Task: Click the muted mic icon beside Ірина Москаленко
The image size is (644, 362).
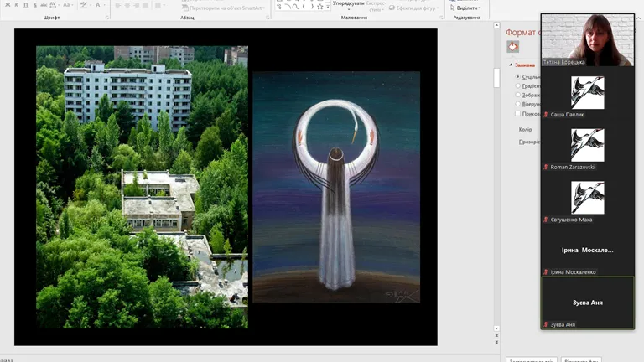Action: point(546,272)
